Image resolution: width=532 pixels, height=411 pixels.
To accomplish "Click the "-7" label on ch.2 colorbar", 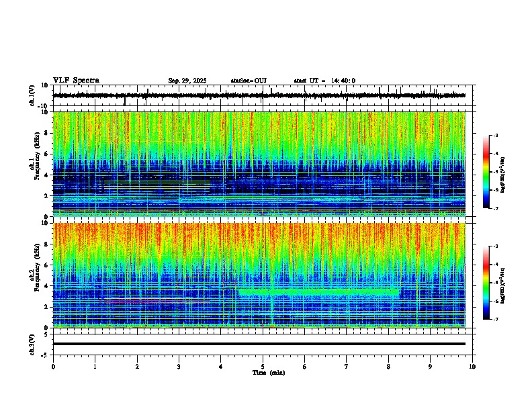I will 495,320.
